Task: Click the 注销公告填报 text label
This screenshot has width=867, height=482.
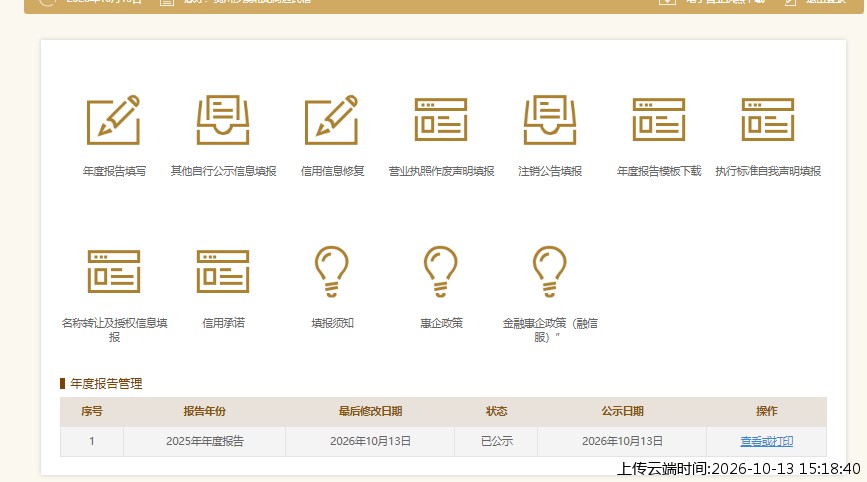Action: pyautogui.click(x=550, y=171)
